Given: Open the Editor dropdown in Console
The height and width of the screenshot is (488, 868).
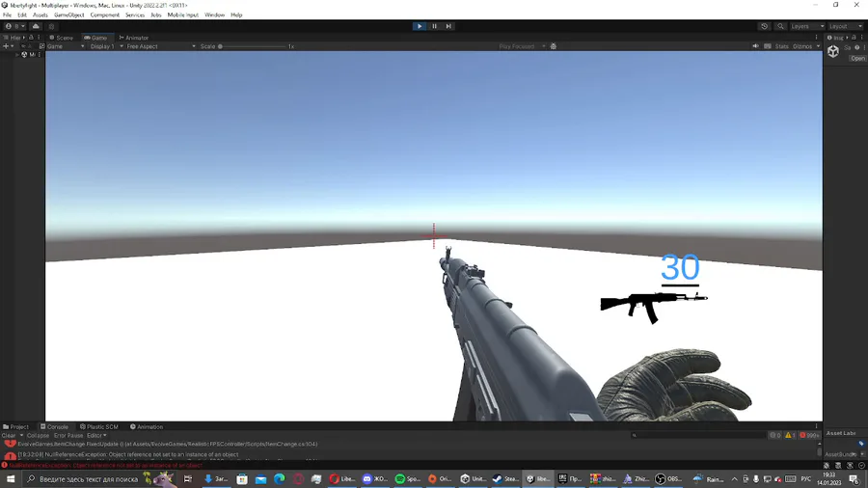Looking at the screenshot, I should point(96,435).
